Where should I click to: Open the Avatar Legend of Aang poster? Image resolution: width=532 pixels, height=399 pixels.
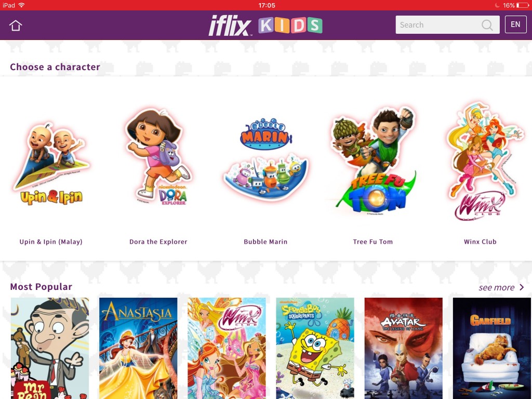click(x=403, y=349)
